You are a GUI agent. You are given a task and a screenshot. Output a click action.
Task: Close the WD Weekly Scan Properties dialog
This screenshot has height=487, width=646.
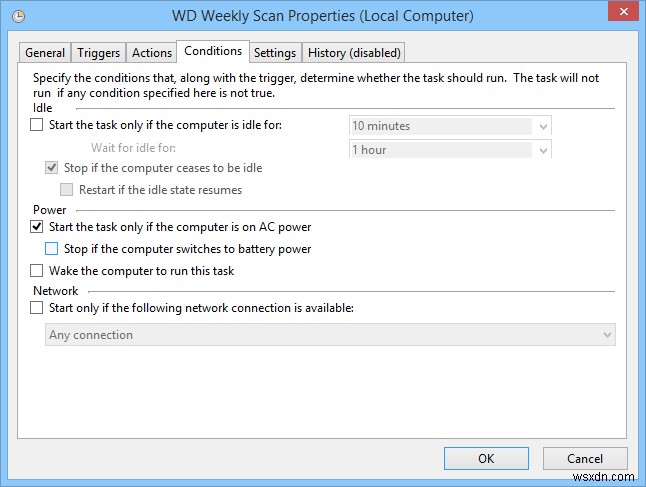(x=624, y=12)
